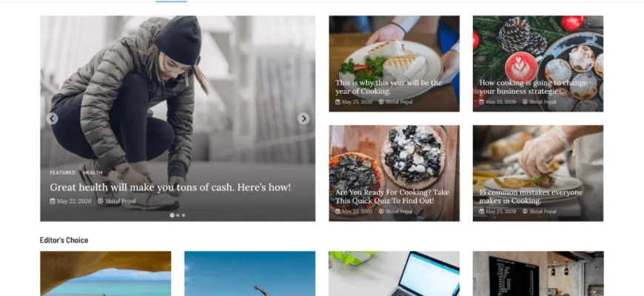Open 'Great health will make you tons of cash' article
The width and height of the screenshot is (644, 296).
[170, 187]
